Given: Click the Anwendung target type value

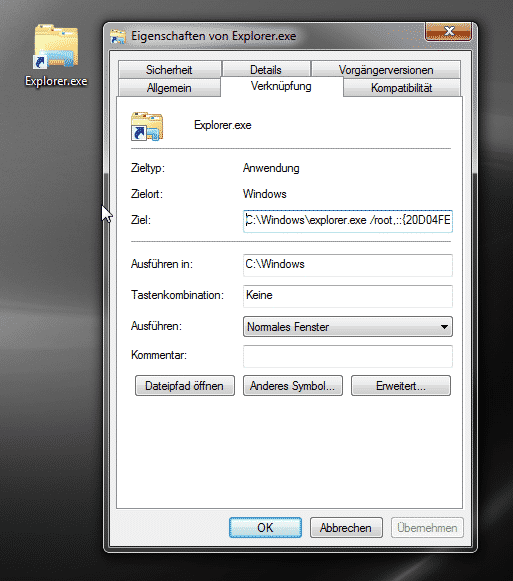Looking at the screenshot, I should (x=271, y=168).
